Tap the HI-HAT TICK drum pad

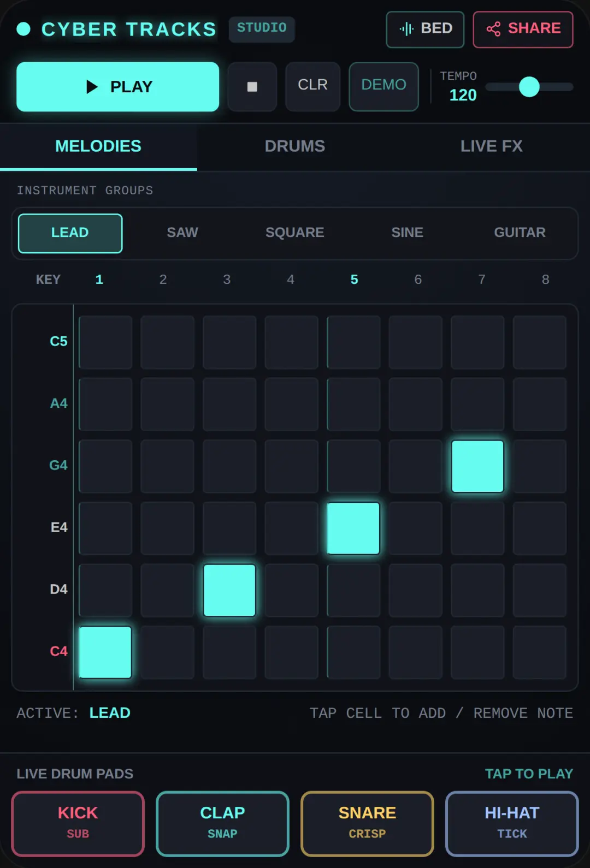pyautogui.click(x=512, y=823)
